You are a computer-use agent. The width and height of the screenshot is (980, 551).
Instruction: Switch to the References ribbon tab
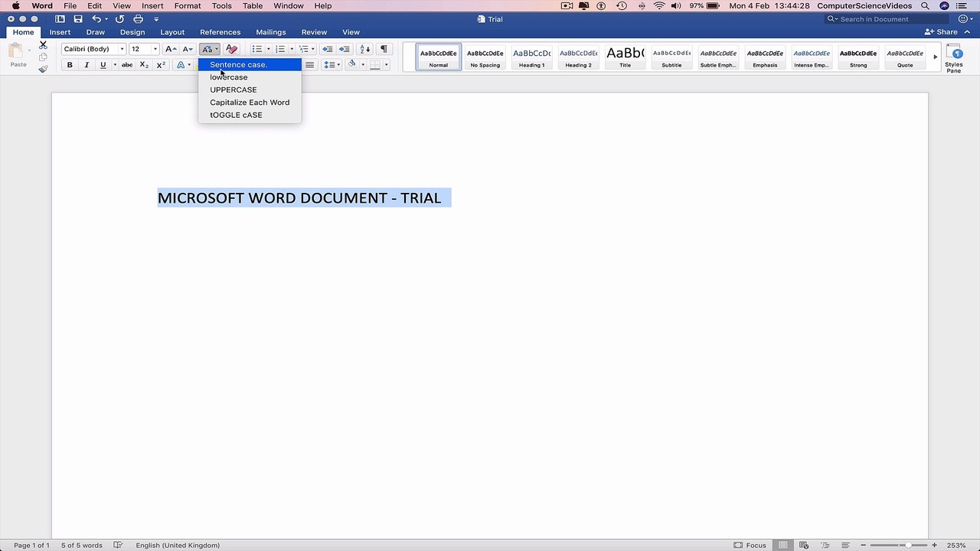tap(220, 32)
